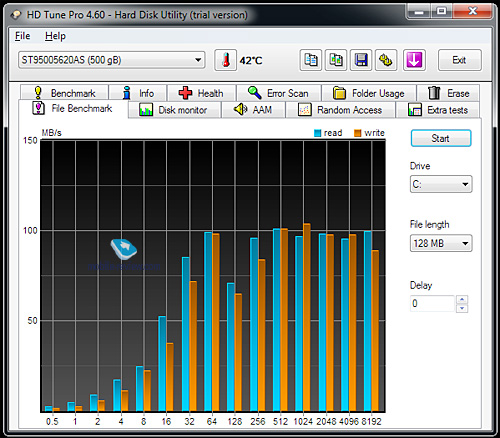Click the thermometer temperature icon
500x438 pixels.
coord(226,60)
